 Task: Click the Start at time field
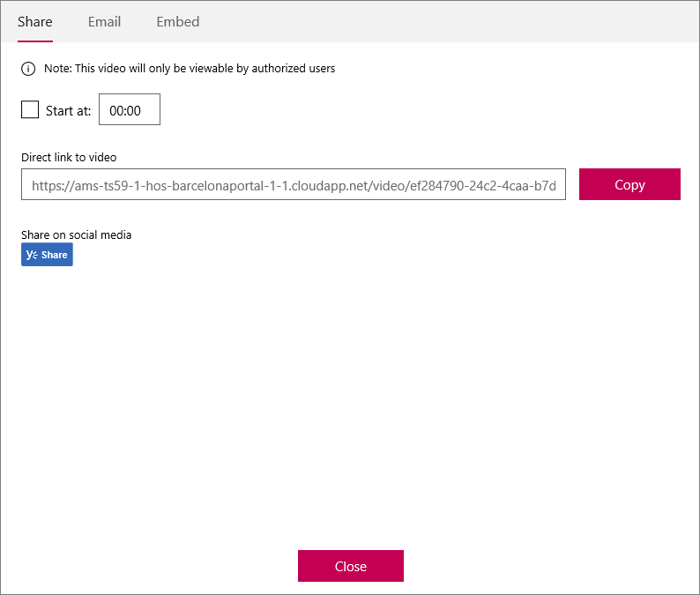130,109
